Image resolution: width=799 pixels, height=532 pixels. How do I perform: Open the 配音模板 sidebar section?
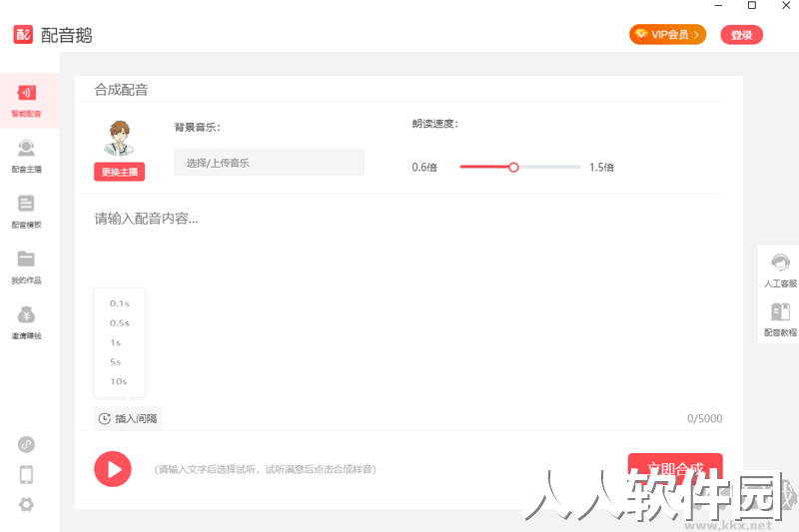point(27,212)
